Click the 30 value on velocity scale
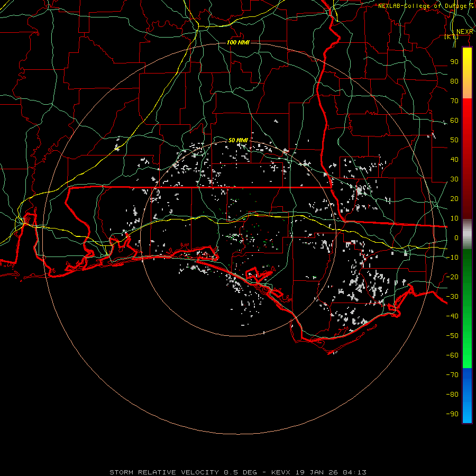 [454, 179]
